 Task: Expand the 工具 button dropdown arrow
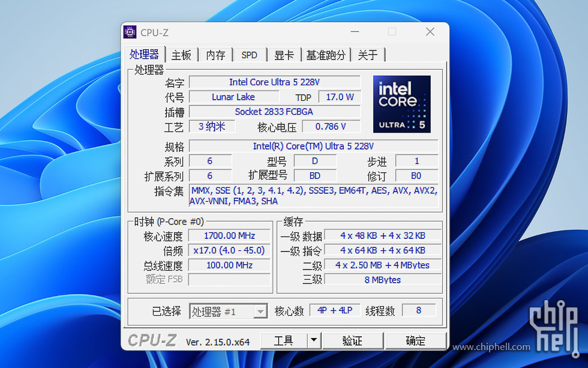[314, 340]
